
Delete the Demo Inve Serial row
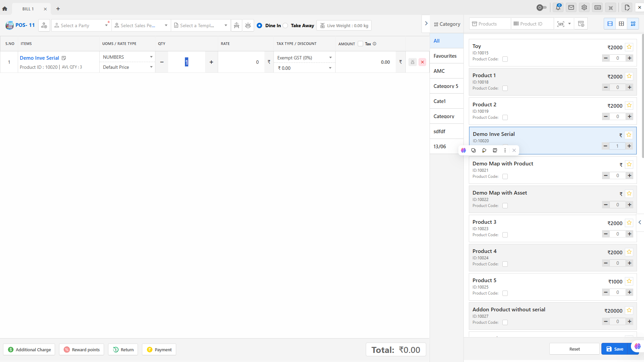point(423,62)
